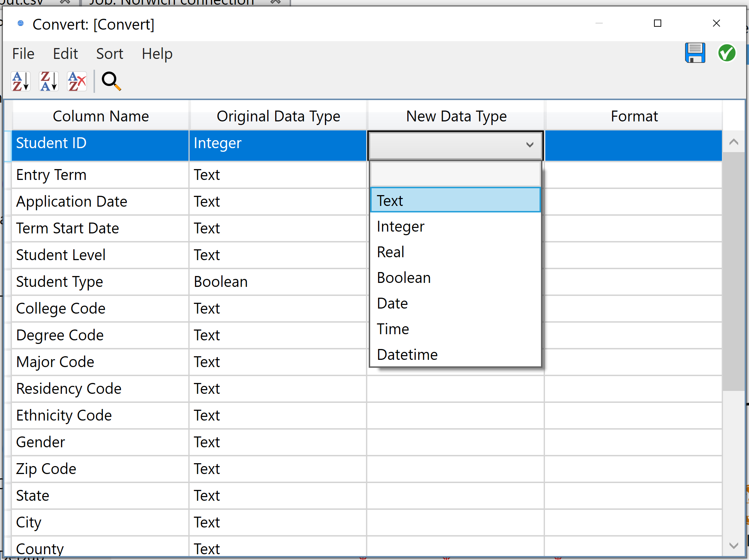Click the Sort A to Z ascending icon

(21, 81)
